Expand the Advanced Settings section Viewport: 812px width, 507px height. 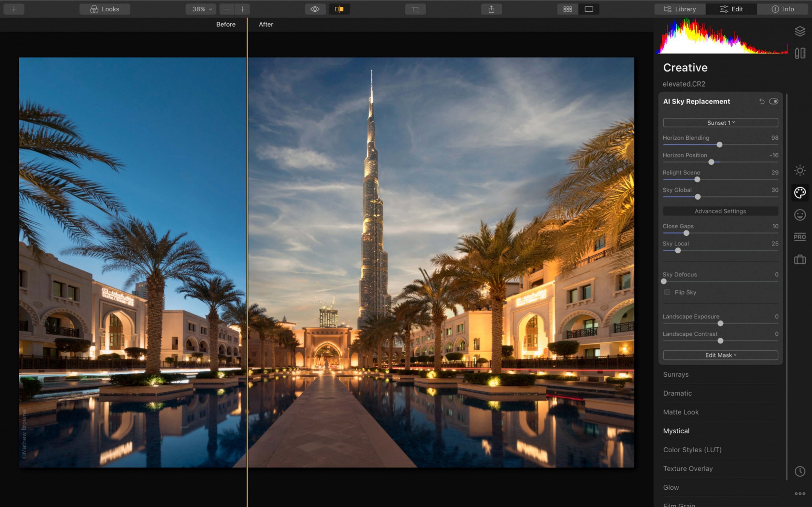coord(720,211)
